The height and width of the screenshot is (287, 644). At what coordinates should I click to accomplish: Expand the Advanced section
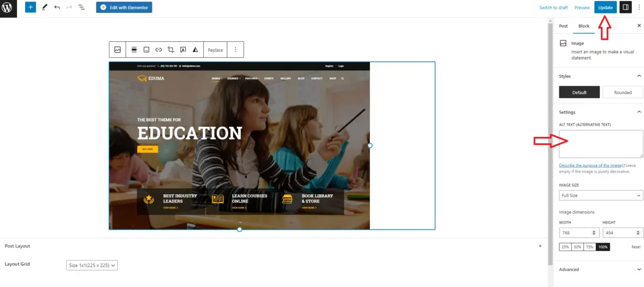[601, 269]
